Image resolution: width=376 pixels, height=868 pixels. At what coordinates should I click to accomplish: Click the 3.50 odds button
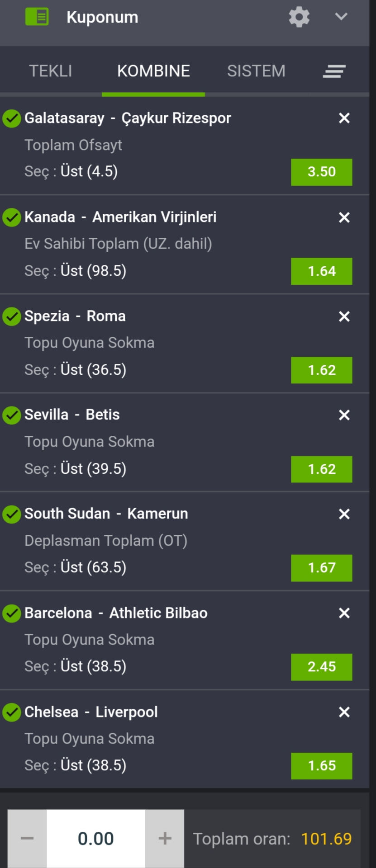[322, 172]
